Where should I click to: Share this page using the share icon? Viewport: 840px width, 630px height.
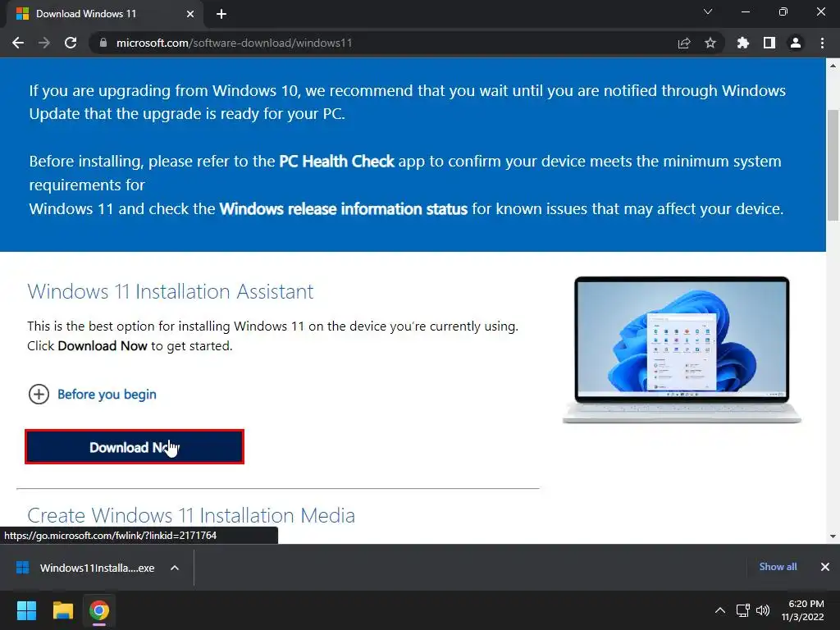pos(684,43)
